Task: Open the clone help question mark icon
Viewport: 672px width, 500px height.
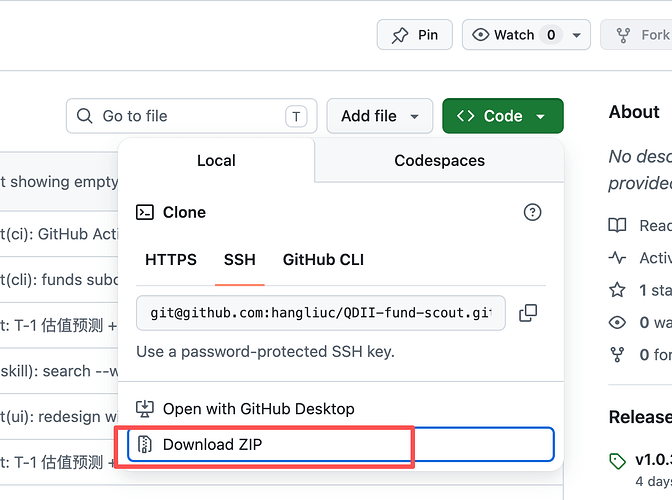Action: click(x=532, y=212)
